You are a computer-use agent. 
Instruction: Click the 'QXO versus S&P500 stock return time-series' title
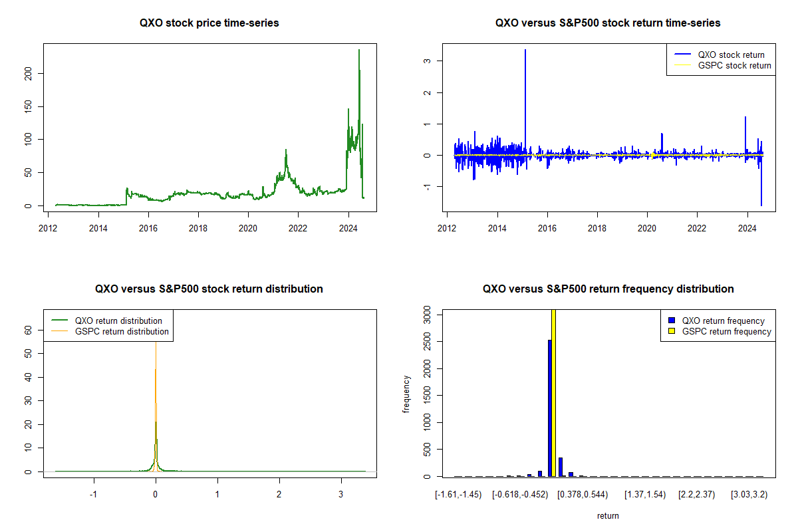608,23
